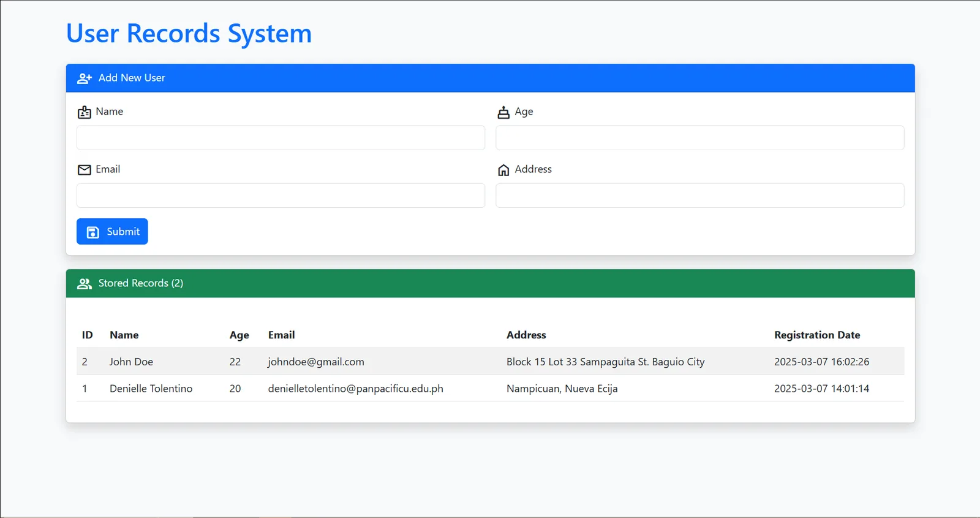Screen dimensions: 980x518
Task: Click the Email form label
Action: click(108, 169)
